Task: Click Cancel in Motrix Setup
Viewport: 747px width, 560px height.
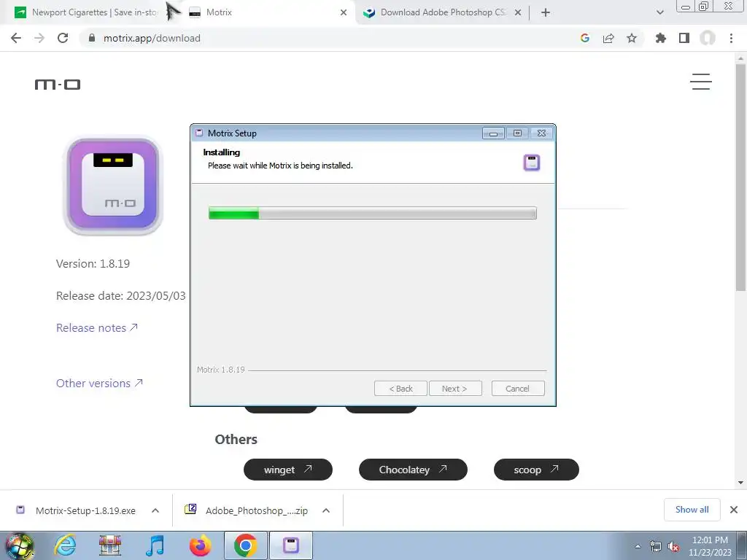Action: [x=518, y=389]
